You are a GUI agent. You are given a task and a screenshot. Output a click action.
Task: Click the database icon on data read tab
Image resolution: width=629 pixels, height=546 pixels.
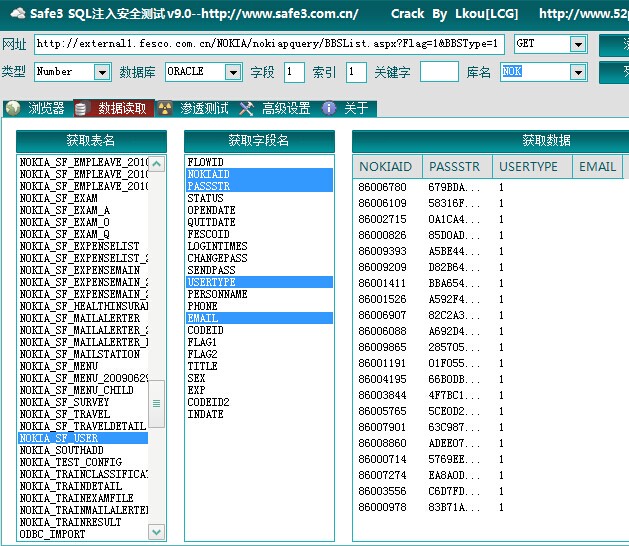coord(81,108)
